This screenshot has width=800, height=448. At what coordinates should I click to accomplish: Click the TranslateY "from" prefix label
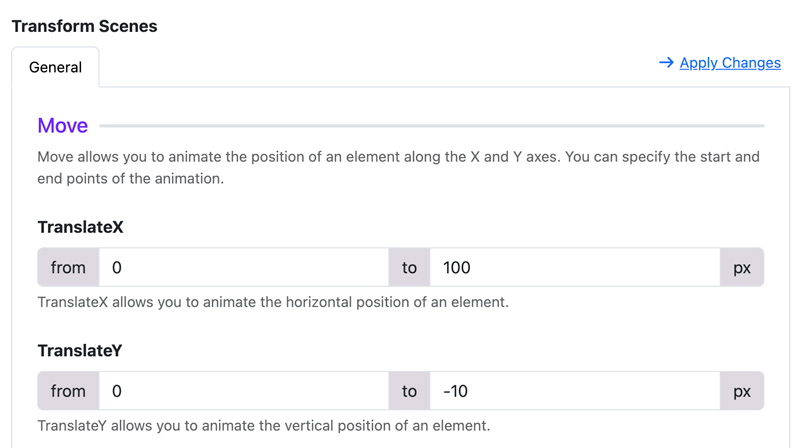[x=68, y=391]
